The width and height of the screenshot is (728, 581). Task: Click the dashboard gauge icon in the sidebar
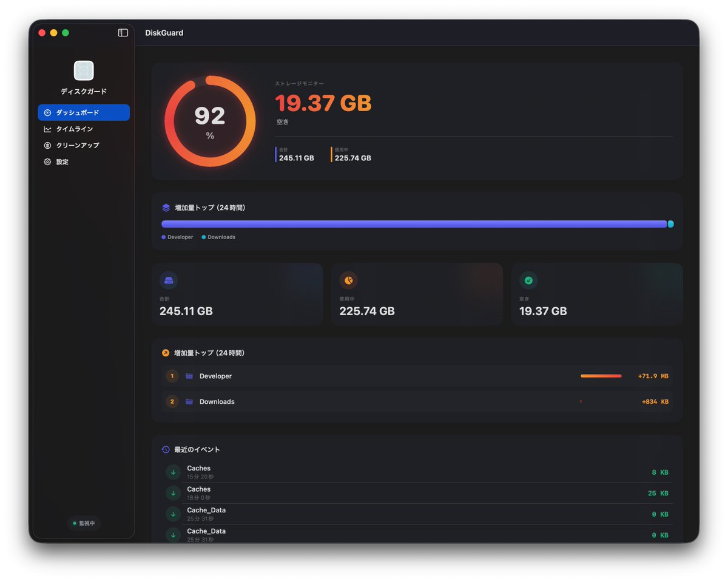47,112
